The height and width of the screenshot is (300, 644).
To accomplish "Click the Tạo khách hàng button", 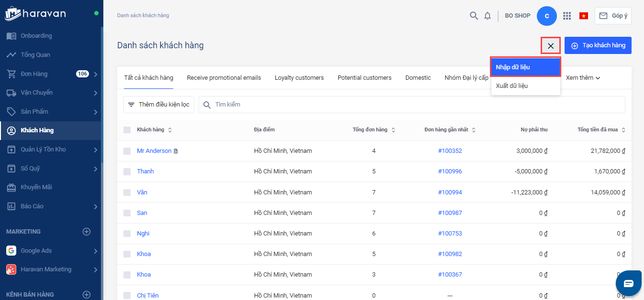I will (598, 45).
